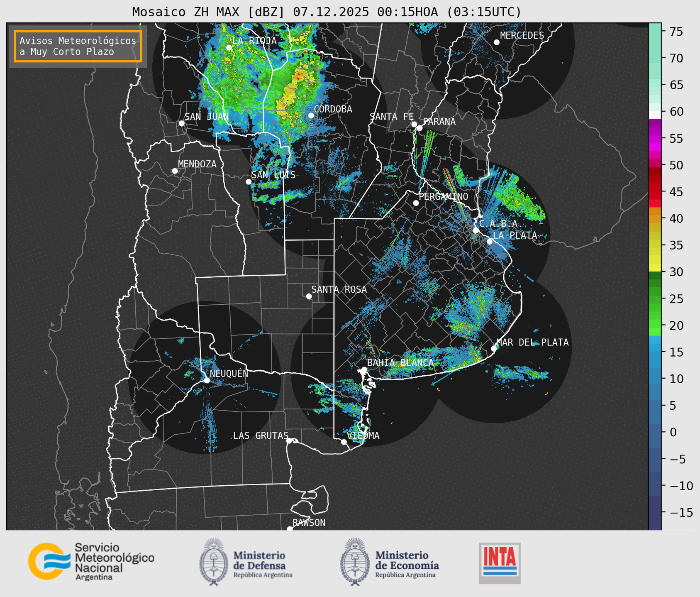Click the colorbar 0 tick label

coord(673,432)
